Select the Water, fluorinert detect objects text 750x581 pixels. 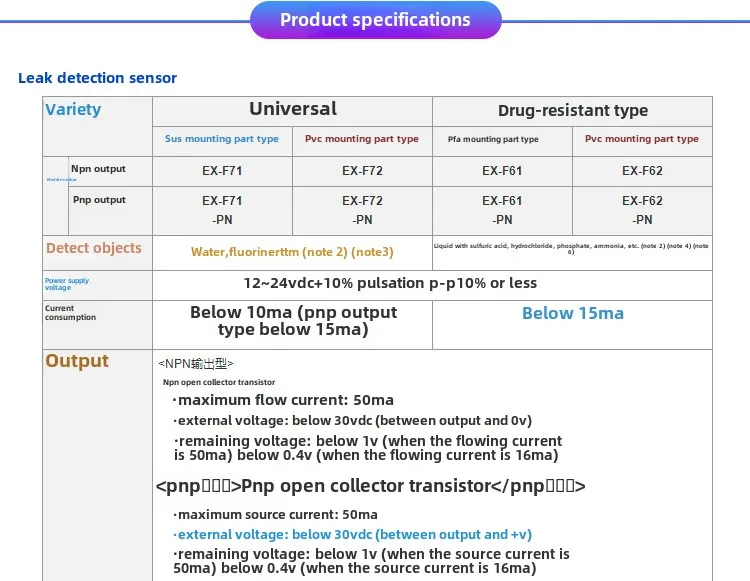click(292, 252)
